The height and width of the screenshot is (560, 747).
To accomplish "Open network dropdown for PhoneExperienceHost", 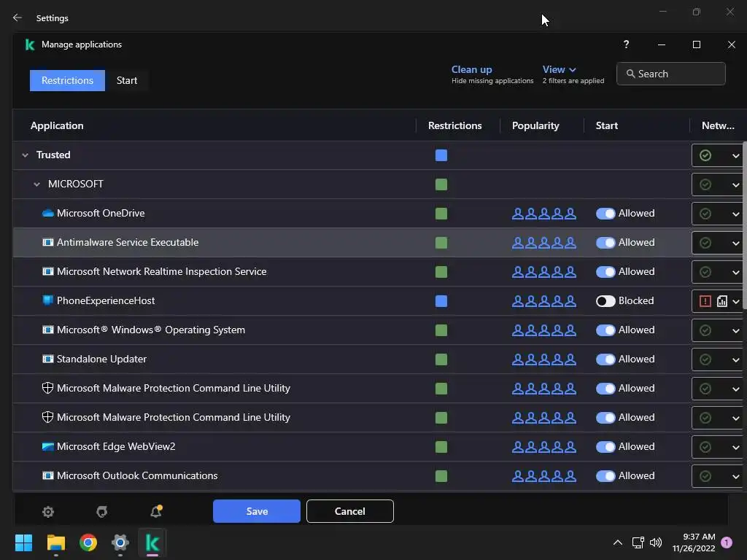I will (735, 301).
